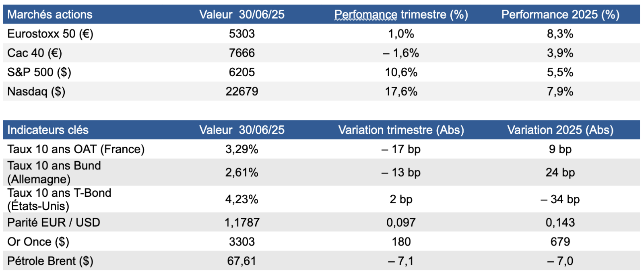644x275 pixels.
Task: Select the "Or Once ($)" row label
Action: click(38, 242)
